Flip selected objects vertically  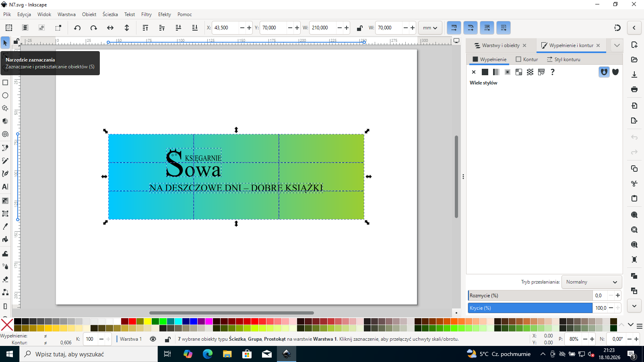pyautogui.click(x=127, y=28)
